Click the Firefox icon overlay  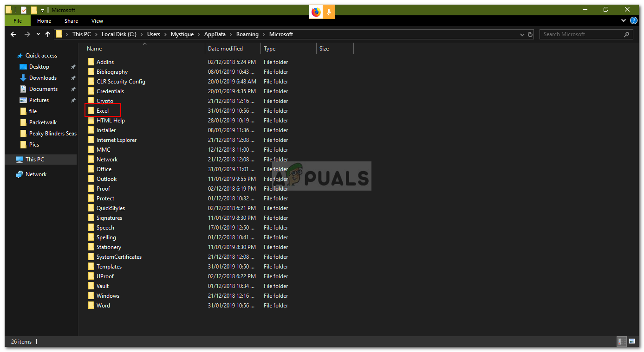[316, 12]
